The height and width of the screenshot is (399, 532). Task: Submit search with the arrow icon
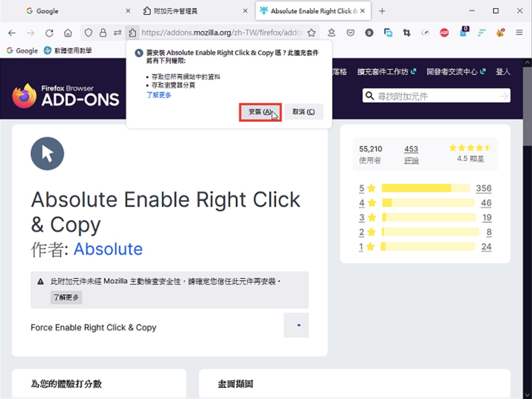point(504,96)
